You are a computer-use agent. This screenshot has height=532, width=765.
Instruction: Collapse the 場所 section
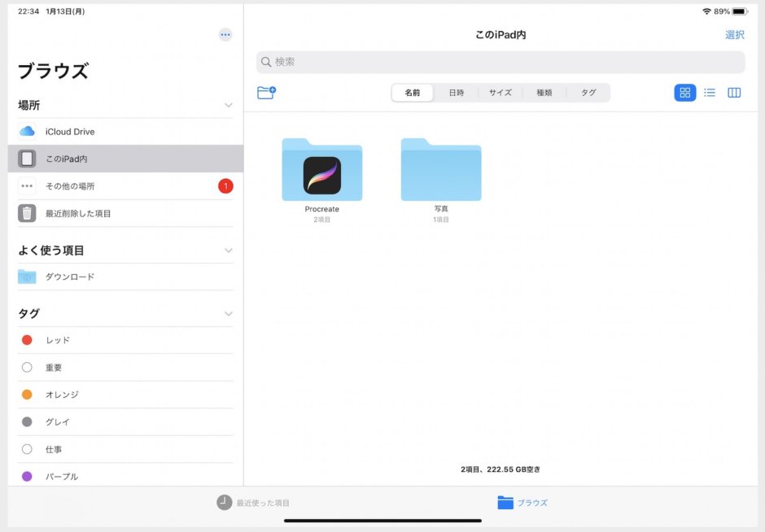[x=228, y=105]
